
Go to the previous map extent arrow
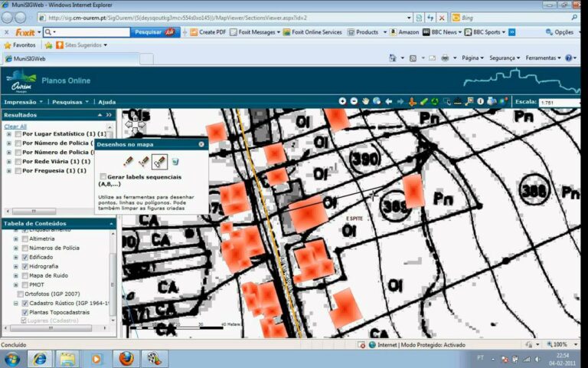(x=388, y=101)
